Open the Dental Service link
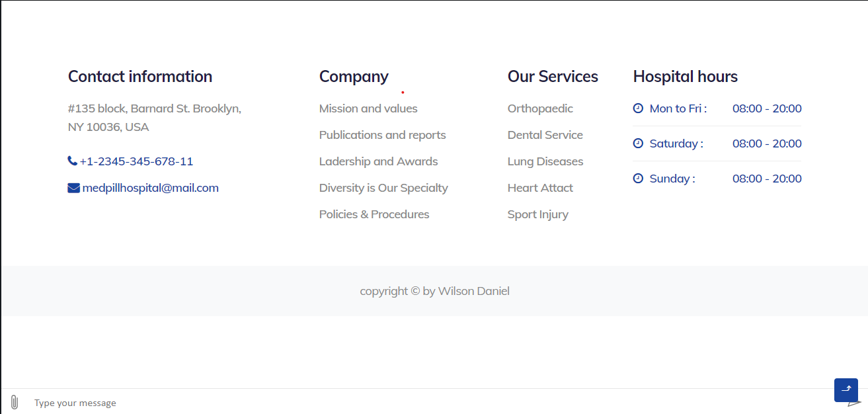This screenshot has height=414, width=868. [x=545, y=135]
